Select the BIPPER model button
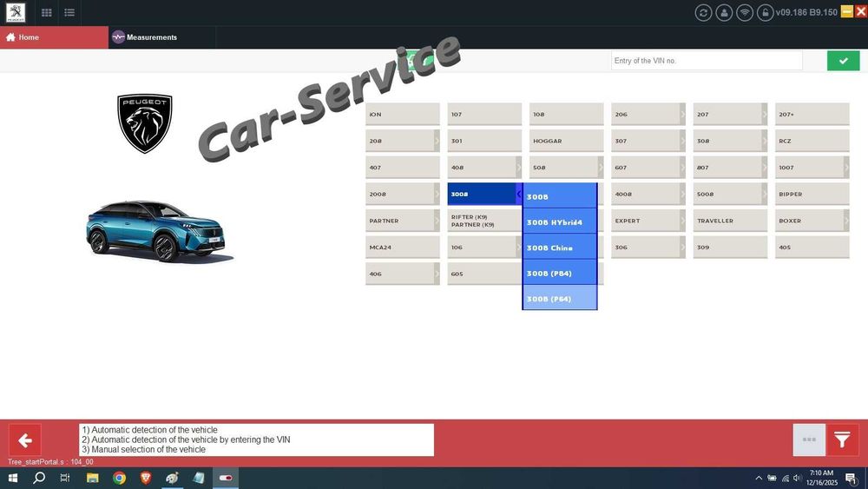Image resolution: width=868 pixels, height=489 pixels. 812,194
